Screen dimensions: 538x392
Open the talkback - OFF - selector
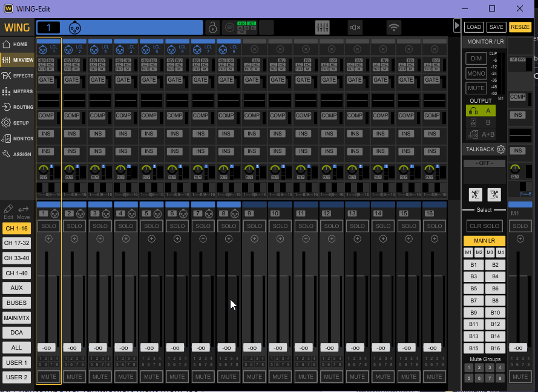485,163
